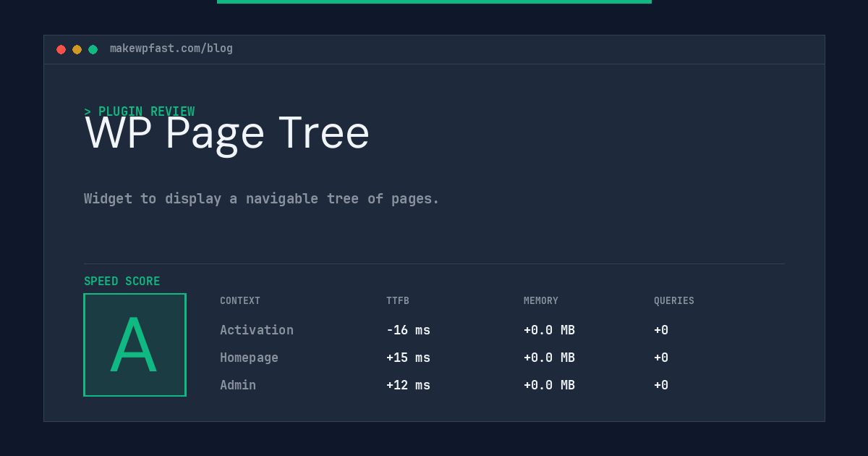Select the Activation row label

(x=257, y=330)
